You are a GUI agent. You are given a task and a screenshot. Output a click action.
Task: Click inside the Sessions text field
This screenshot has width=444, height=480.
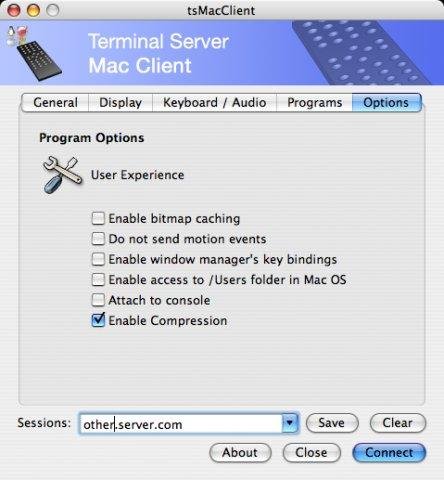point(181,424)
